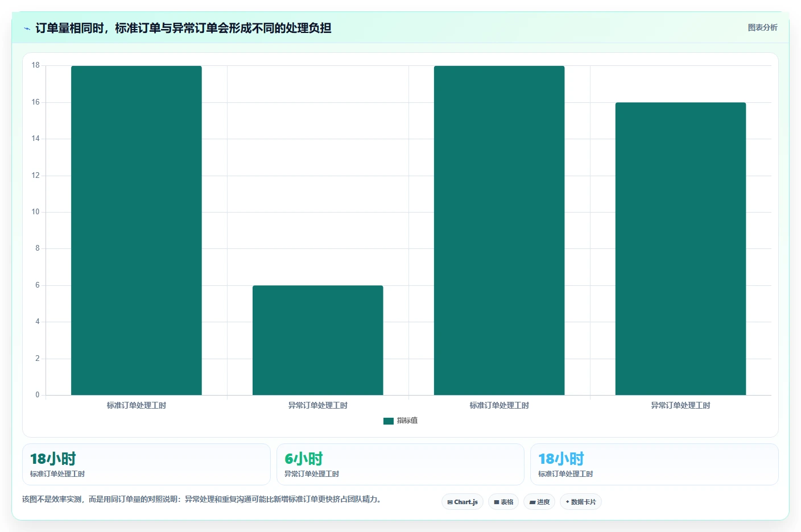Viewport: 801px width, 532px height.
Task: Click the y-axis tick label 0
Action: 38,395
